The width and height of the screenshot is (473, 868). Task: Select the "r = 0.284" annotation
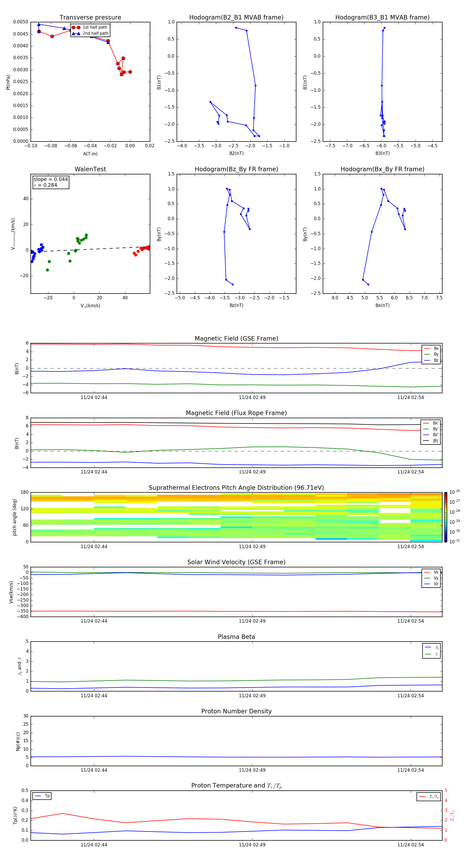pos(45,185)
